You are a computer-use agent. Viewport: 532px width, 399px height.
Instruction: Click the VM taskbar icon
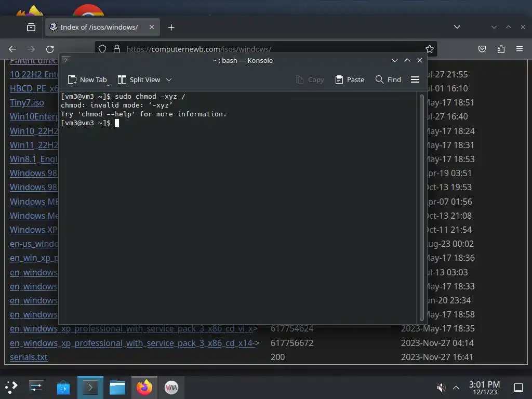171,388
